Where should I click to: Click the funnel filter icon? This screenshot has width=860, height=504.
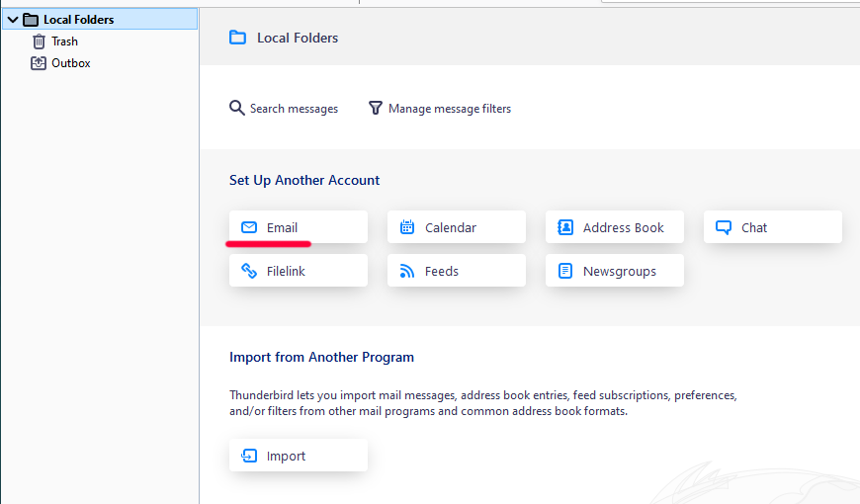tap(376, 108)
